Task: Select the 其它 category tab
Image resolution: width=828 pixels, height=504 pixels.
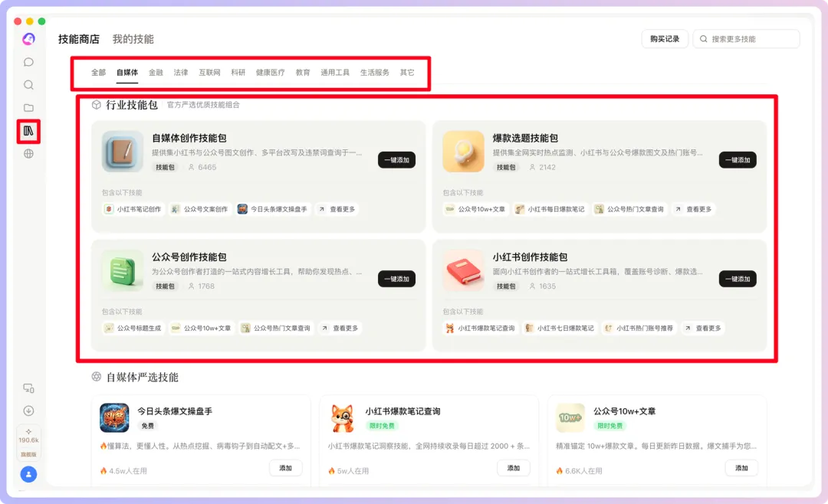Action: coord(407,73)
